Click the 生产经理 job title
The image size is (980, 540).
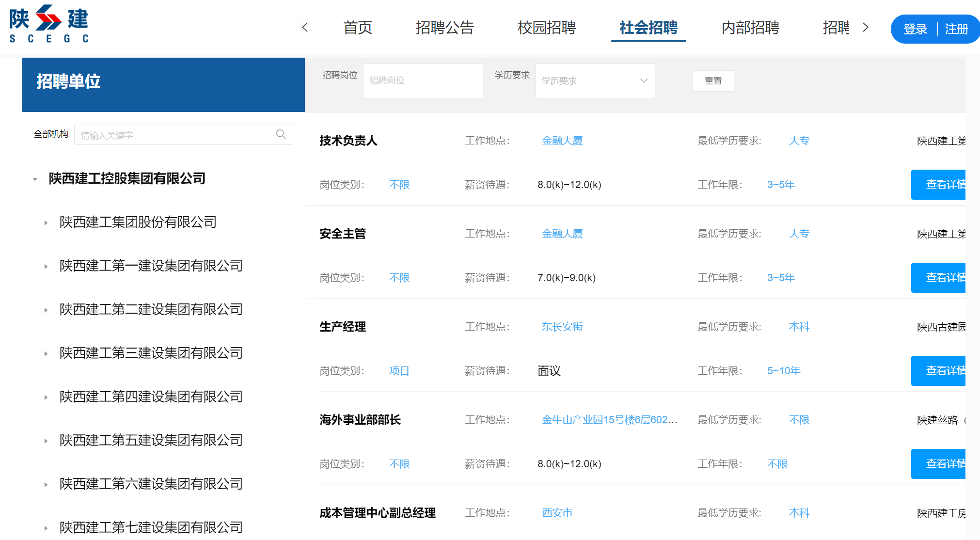343,327
